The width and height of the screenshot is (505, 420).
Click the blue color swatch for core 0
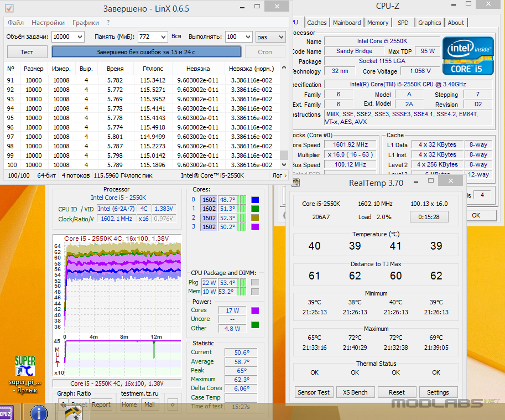pos(255,200)
